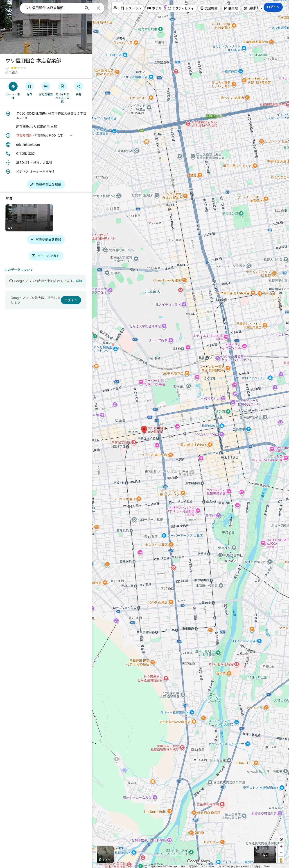Viewport: 289px width, 868px height.
Task: Click the 大通公園 park marker
Action: (x=228, y=411)
